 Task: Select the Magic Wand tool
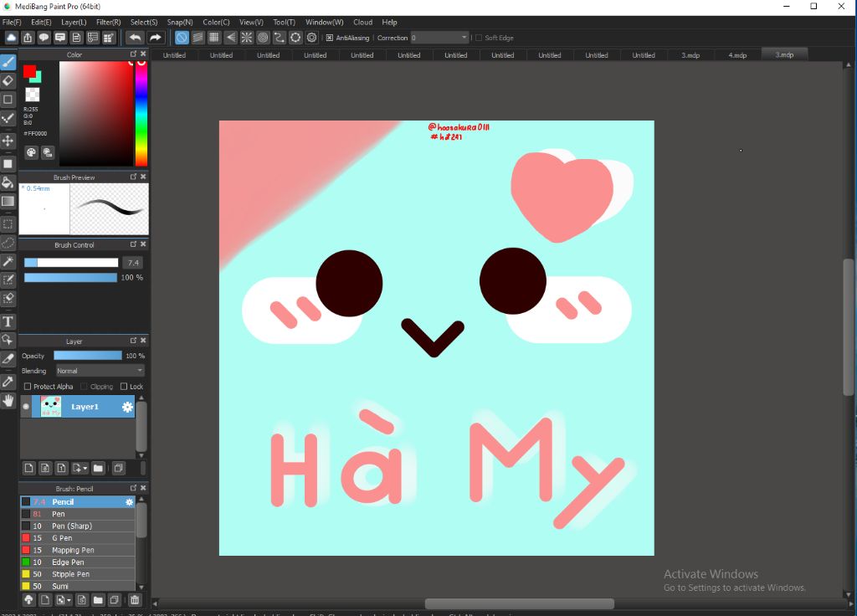[8, 262]
